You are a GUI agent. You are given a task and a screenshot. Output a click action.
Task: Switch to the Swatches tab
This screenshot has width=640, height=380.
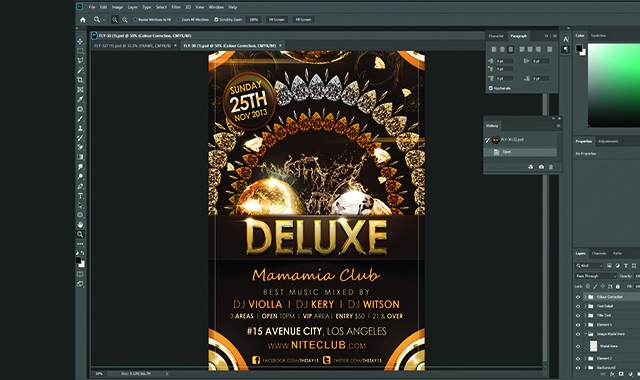click(x=598, y=36)
